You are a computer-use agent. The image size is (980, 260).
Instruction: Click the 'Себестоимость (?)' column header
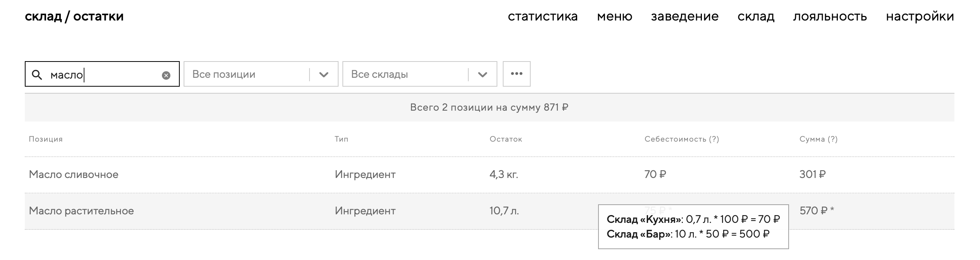click(681, 139)
